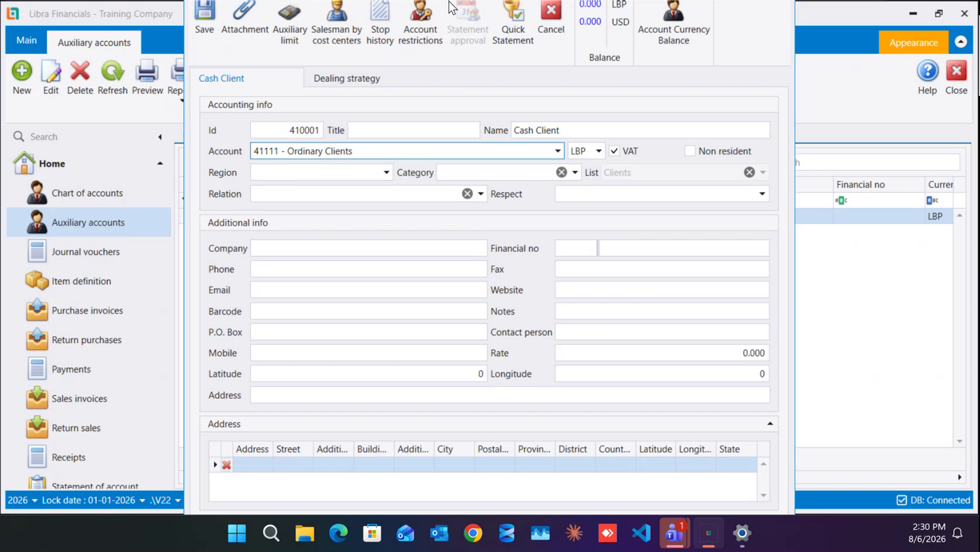
Task: Click the Cancel icon in dialog toolbar
Action: [x=551, y=18]
